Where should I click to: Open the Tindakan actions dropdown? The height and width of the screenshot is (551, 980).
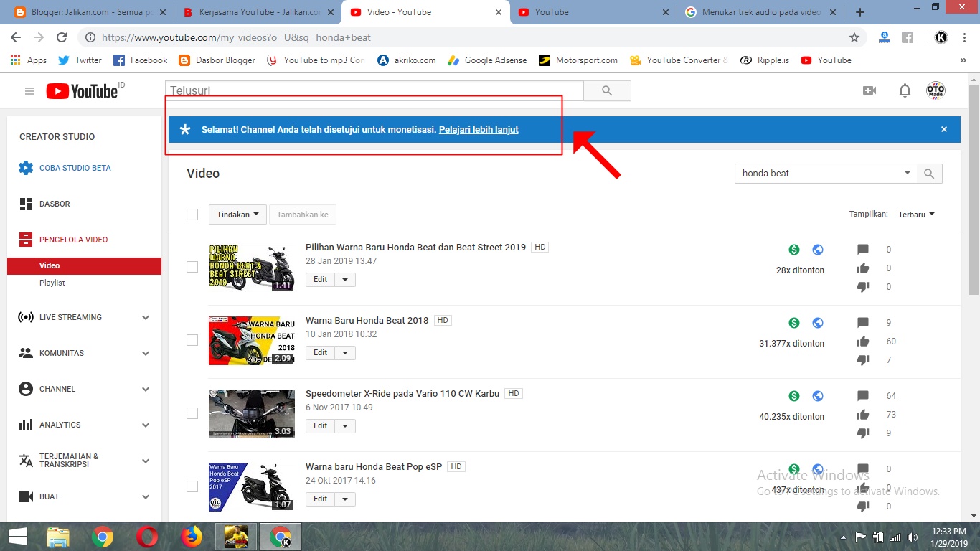click(237, 215)
